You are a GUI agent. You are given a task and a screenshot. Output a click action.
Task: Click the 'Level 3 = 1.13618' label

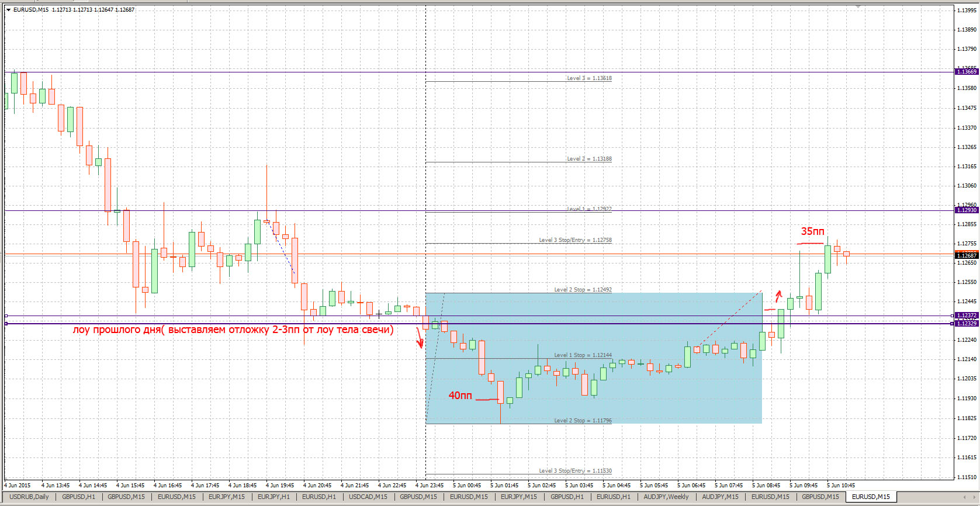click(589, 78)
